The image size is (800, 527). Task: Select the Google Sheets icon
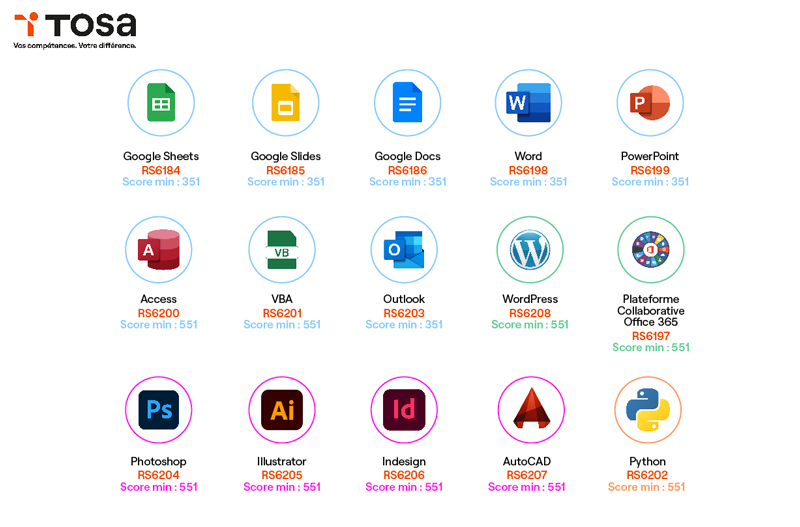click(161, 103)
